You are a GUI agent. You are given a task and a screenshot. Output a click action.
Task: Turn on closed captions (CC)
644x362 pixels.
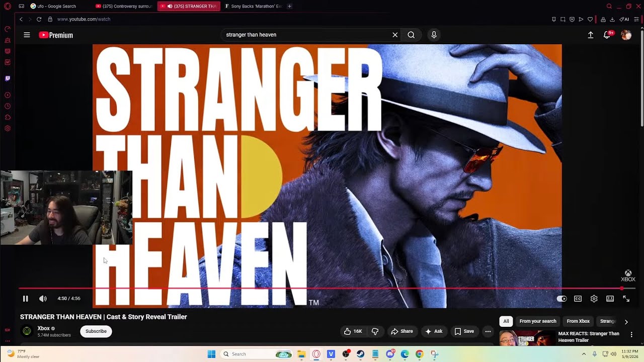pyautogui.click(x=578, y=299)
